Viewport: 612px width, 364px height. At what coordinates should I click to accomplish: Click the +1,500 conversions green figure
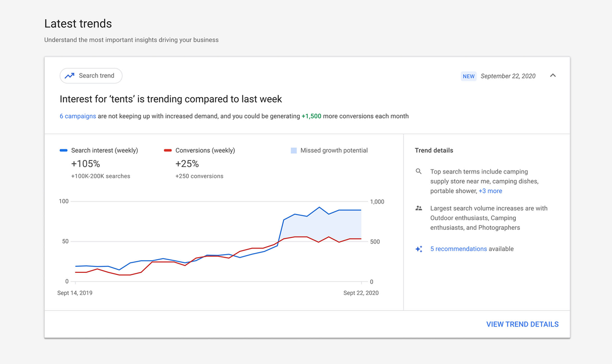(311, 116)
